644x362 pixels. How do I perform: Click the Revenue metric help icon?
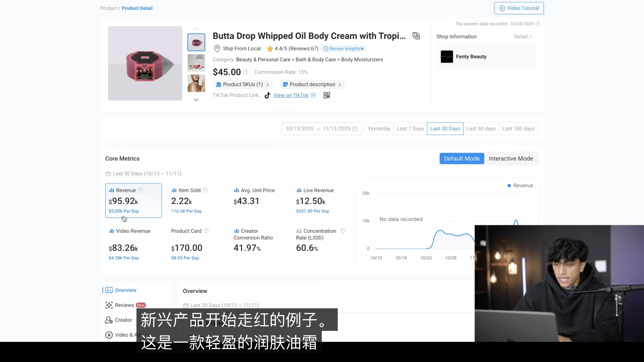[x=140, y=190]
